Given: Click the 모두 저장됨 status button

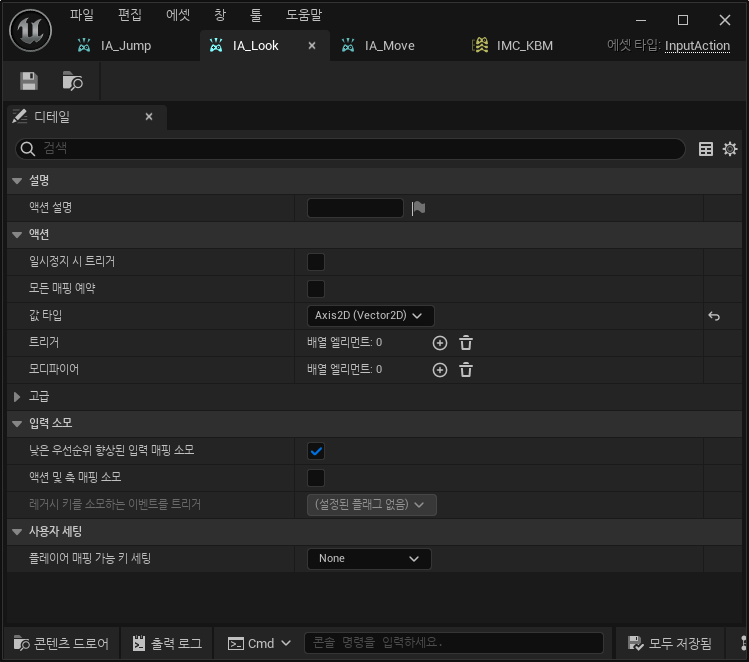Looking at the screenshot, I should (670, 644).
